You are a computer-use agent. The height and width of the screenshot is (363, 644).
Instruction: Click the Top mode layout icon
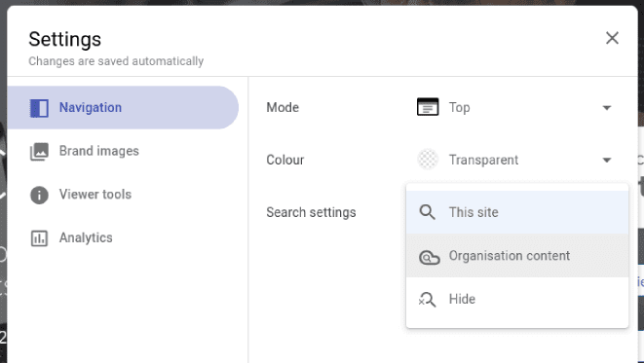click(x=428, y=107)
